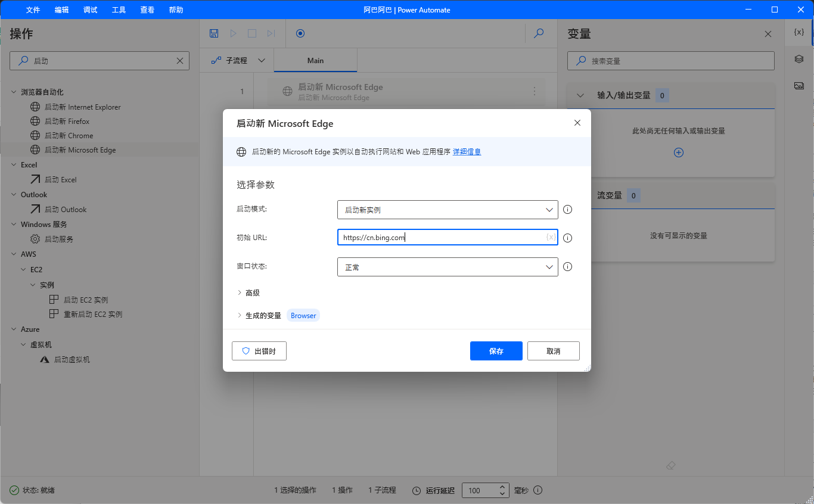
Task: Open the variables {x} sidebar icon
Action: [x=799, y=32]
